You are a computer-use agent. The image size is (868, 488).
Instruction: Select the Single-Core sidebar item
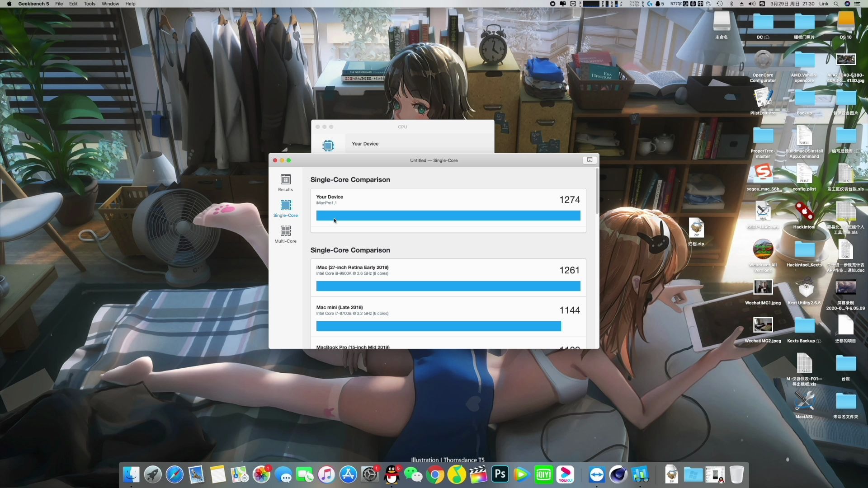tap(285, 209)
